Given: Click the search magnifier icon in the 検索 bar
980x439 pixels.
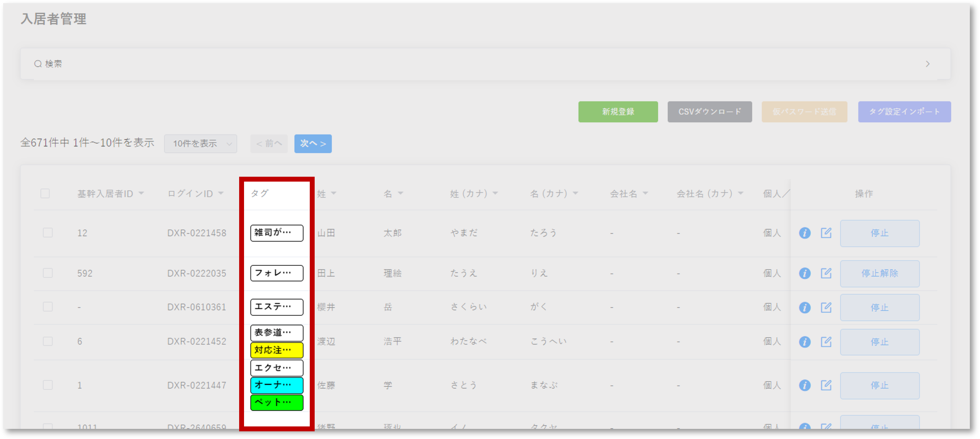Looking at the screenshot, I should (38, 64).
